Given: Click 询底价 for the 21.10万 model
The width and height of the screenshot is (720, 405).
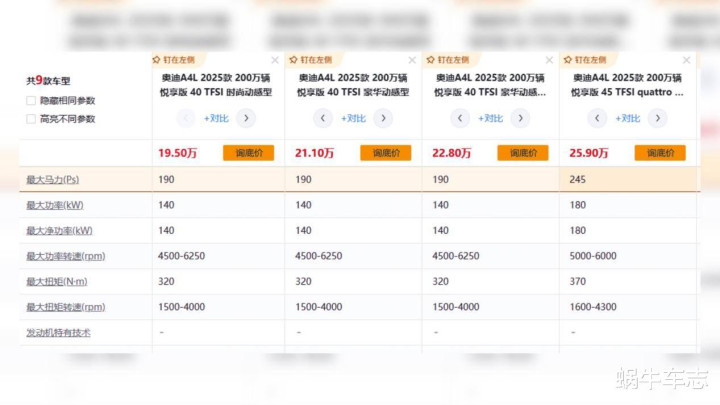Looking at the screenshot, I should tap(386, 153).
